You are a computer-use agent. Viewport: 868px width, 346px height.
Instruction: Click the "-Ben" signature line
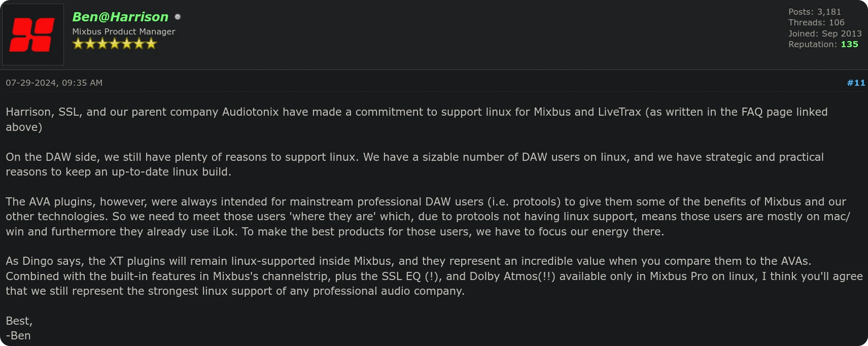pyautogui.click(x=18, y=335)
